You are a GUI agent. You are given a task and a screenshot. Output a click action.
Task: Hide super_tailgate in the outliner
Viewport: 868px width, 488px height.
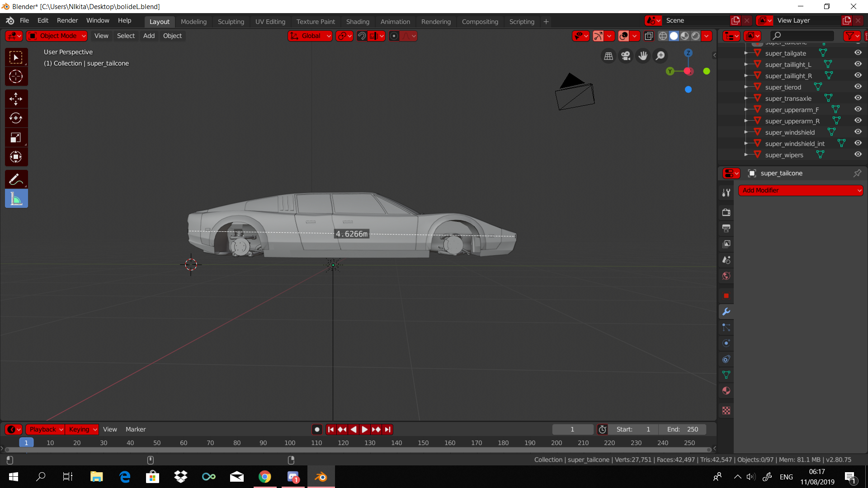tap(858, 53)
